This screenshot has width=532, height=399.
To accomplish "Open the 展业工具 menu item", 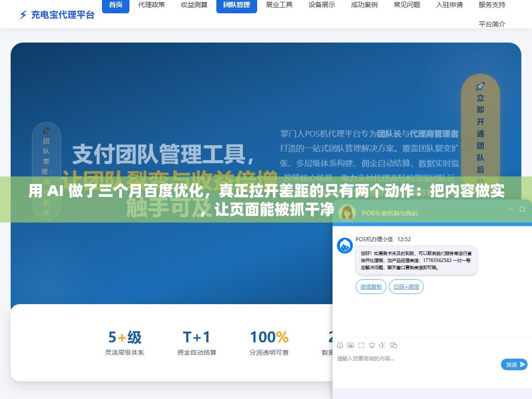I will coord(279,5).
